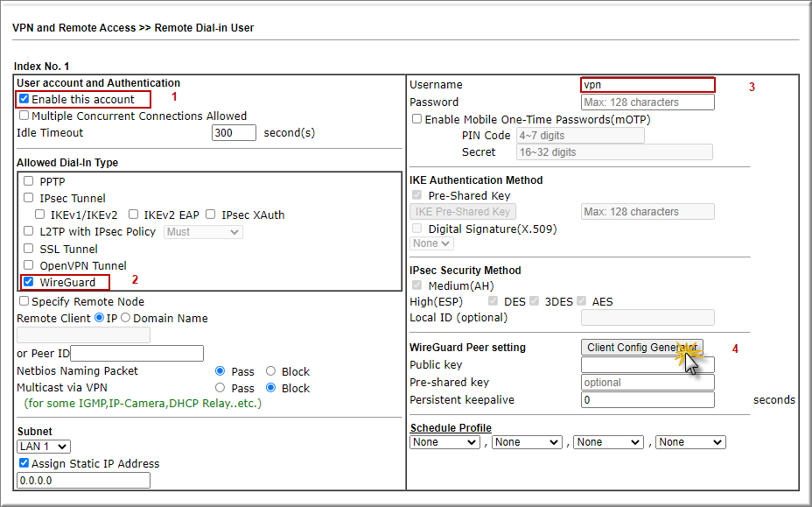Click the static IP address field
Image resolution: width=812 pixels, height=507 pixels.
coord(83,480)
